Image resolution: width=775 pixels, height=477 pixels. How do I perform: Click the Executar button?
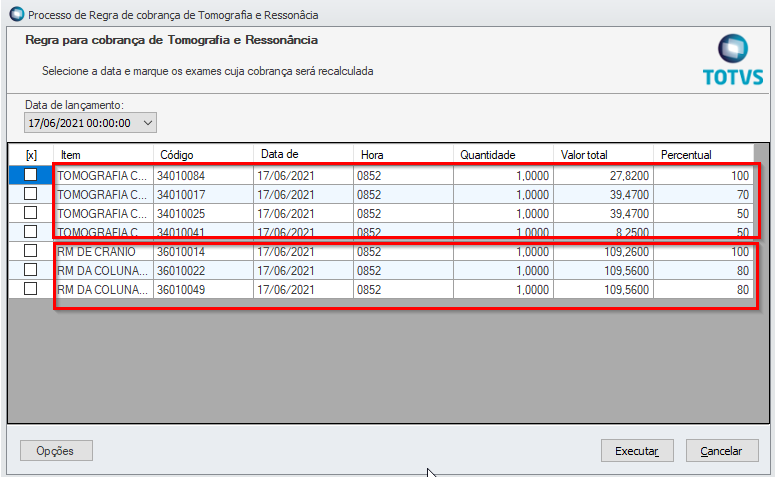(637, 451)
